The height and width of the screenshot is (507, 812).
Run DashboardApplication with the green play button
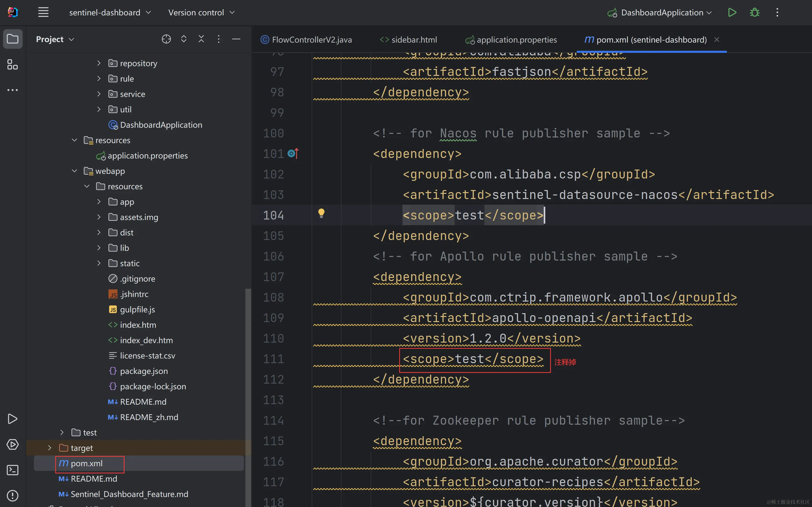[732, 12]
